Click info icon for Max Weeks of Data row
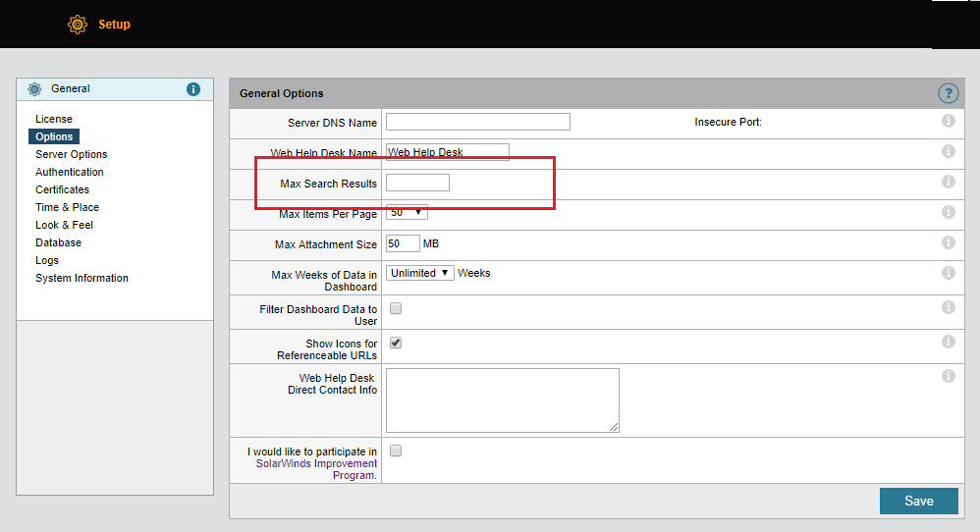Image resolution: width=980 pixels, height=532 pixels. coord(949,273)
